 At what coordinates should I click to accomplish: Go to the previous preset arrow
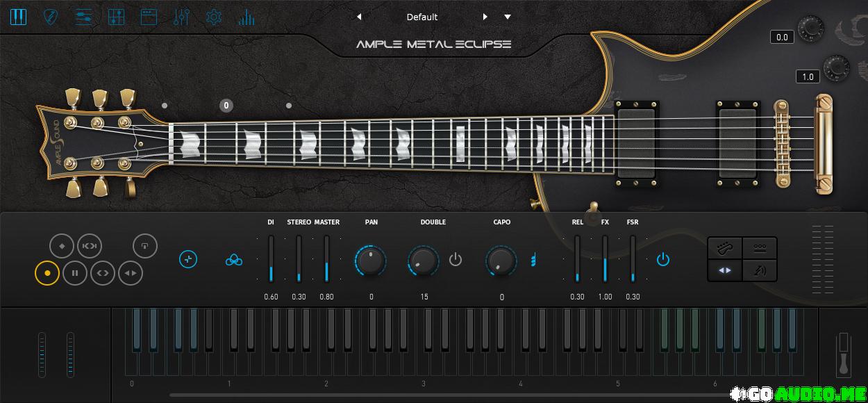pos(359,17)
